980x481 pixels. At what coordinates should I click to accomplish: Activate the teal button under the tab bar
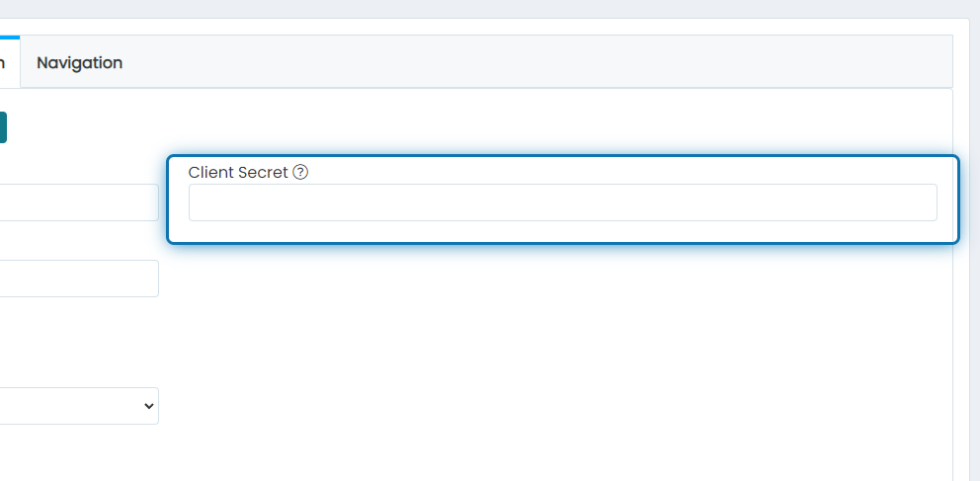(x=3, y=127)
